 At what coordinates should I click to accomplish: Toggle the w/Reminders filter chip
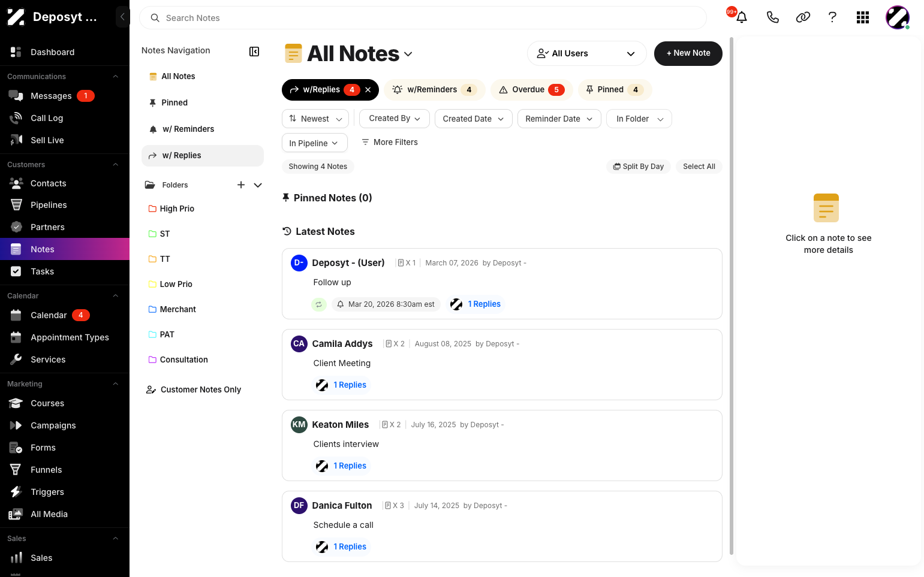(x=435, y=90)
